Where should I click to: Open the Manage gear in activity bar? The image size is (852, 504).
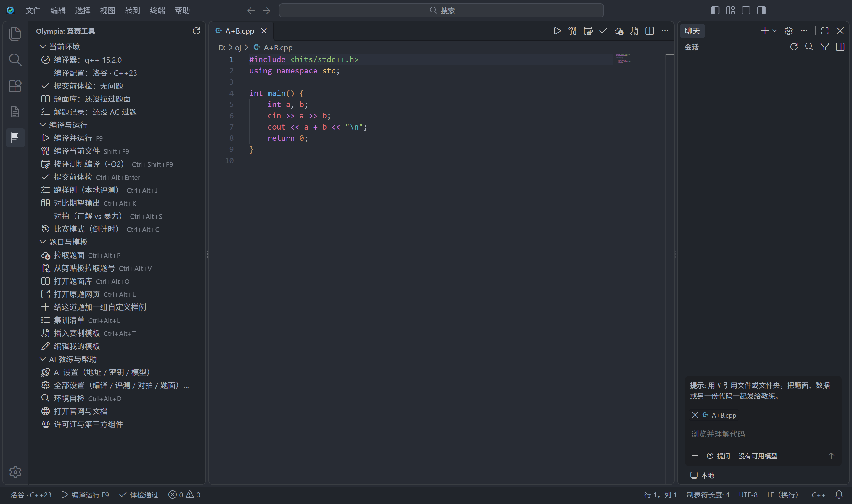pos(15,472)
